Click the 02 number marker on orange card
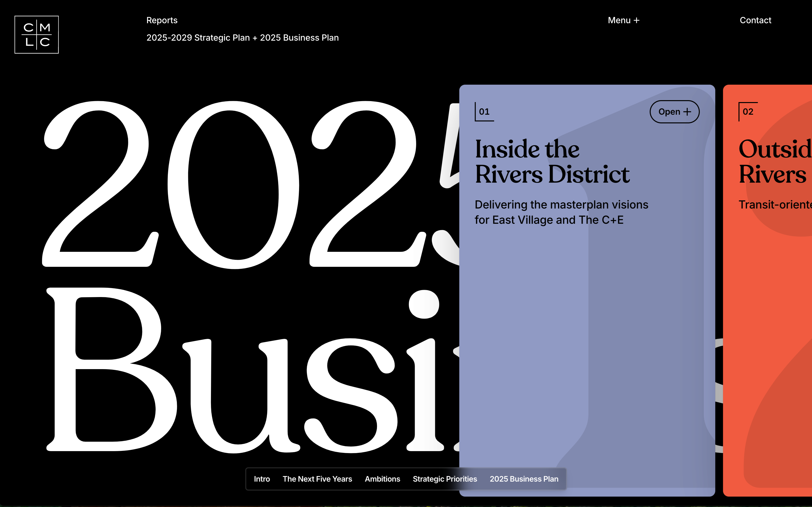The width and height of the screenshot is (812, 507). click(x=748, y=112)
